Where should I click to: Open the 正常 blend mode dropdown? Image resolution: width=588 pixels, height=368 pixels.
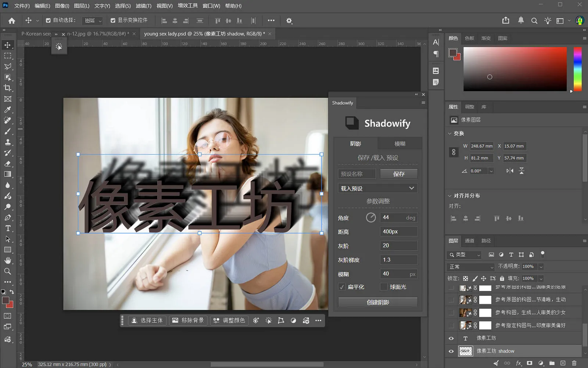click(471, 267)
